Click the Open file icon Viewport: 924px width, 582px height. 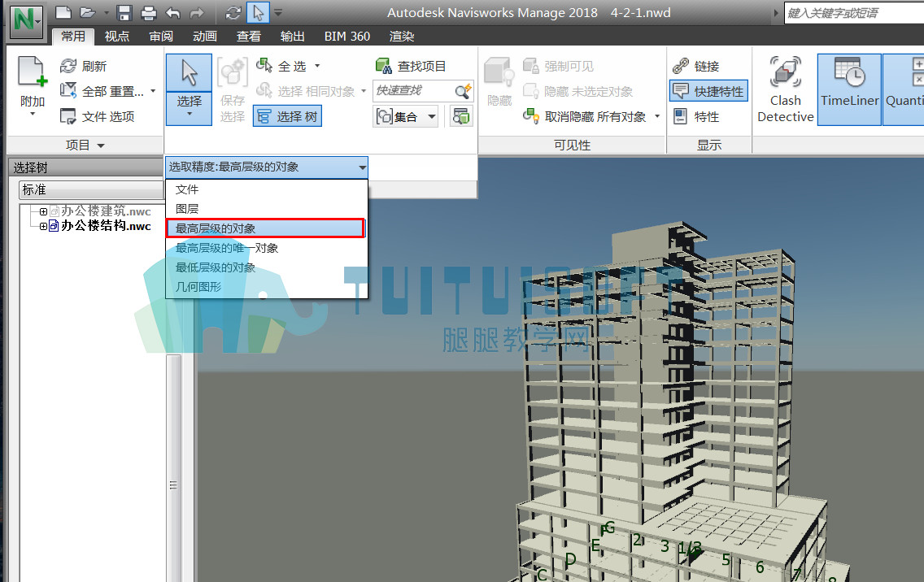click(88, 12)
